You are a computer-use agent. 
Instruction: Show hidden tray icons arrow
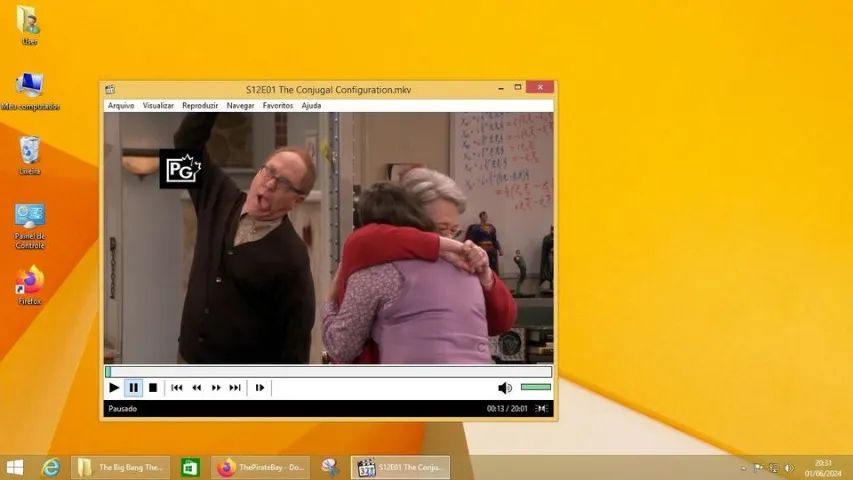744,468
